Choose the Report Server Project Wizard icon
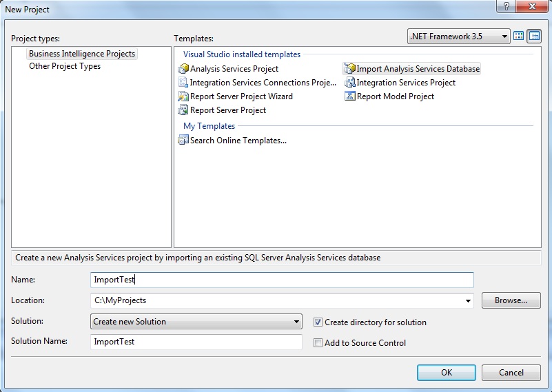Viewport: 552px width, 392px height. tap(183, 96)
